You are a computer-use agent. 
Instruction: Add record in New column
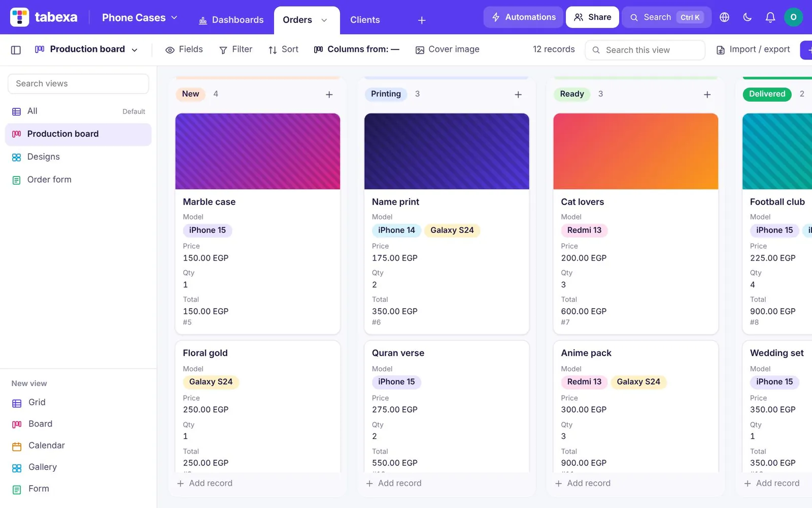(x=205, y=484)
